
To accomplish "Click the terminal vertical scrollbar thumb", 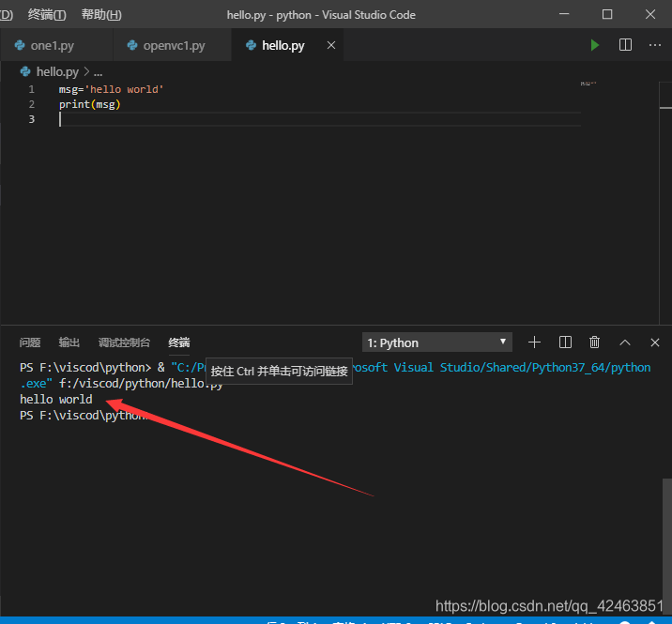I will 667,547.
